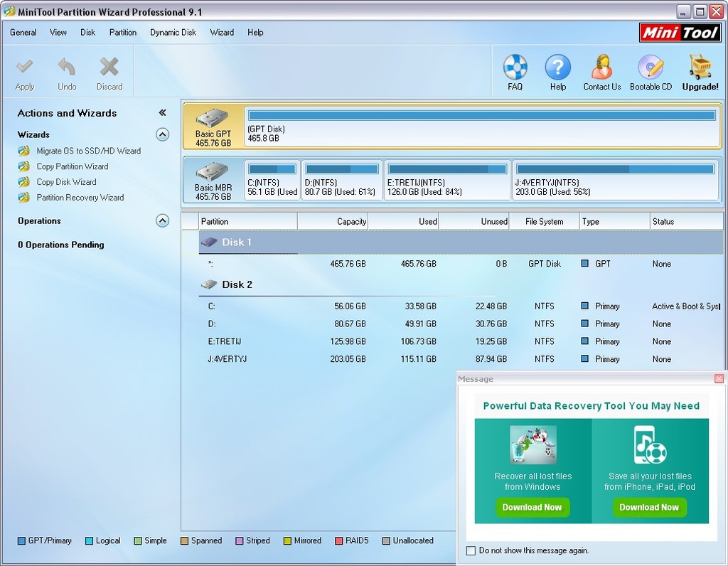Click the Copy Partition Wizard icon
The height and width of the screenshot is (566, 728).
[24, 166]
